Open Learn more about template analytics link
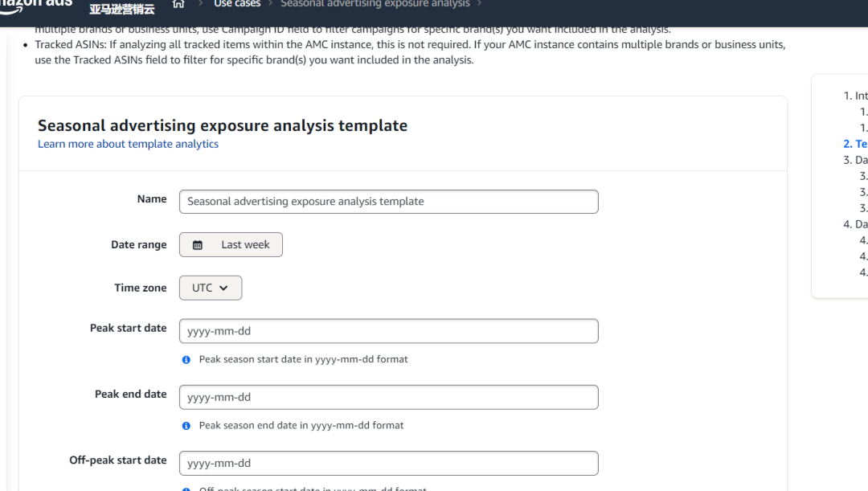 [128, 144]
